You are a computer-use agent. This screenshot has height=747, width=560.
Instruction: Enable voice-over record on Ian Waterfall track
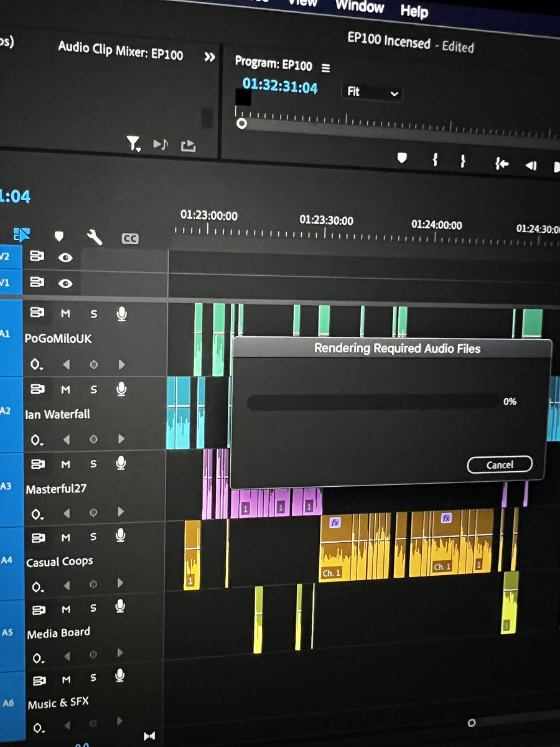tap(121, 389)
